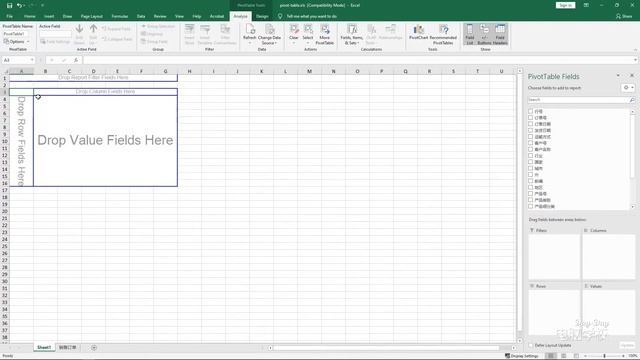Click the Move PivotTable icon
The image size is (640, 360).
tap(324, 34)
